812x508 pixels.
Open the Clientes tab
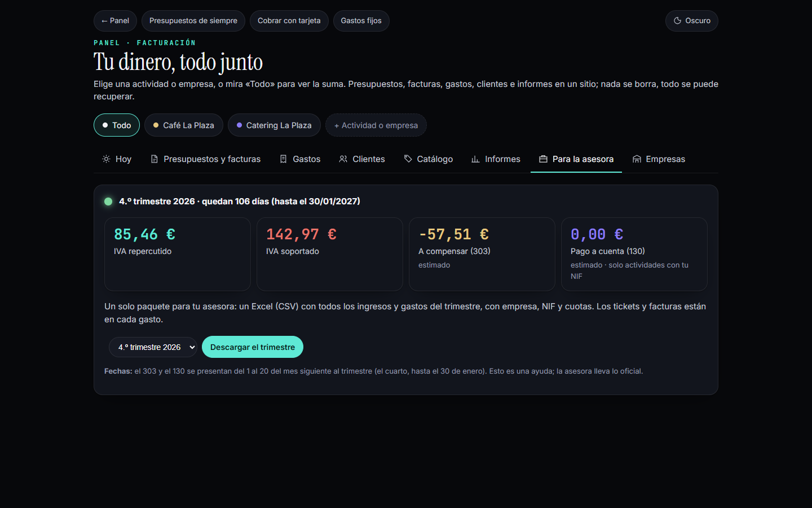pyautogui.click(x=362, y=159)
